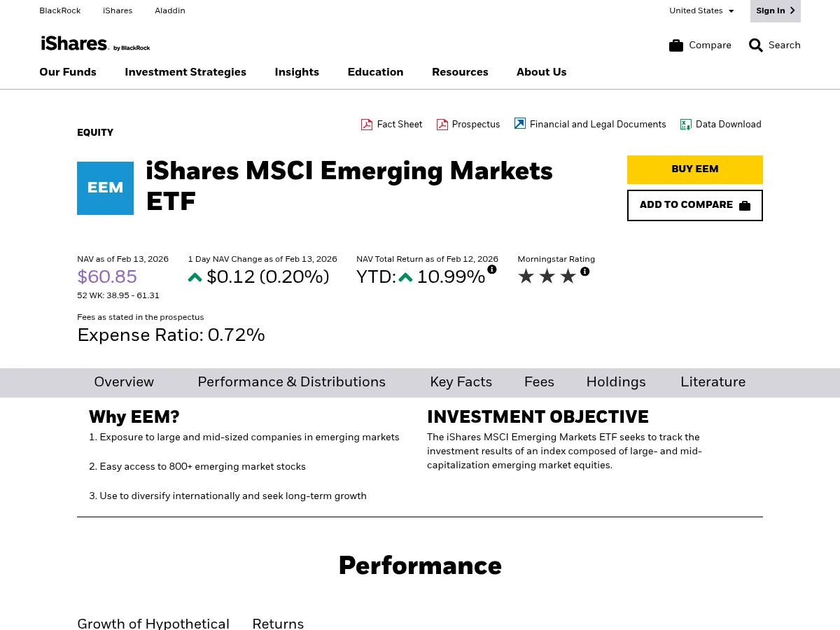Screen dimensions: 840x630
Task: Show the Morningstar Rating info tooltip
Action: pos(585,272)
